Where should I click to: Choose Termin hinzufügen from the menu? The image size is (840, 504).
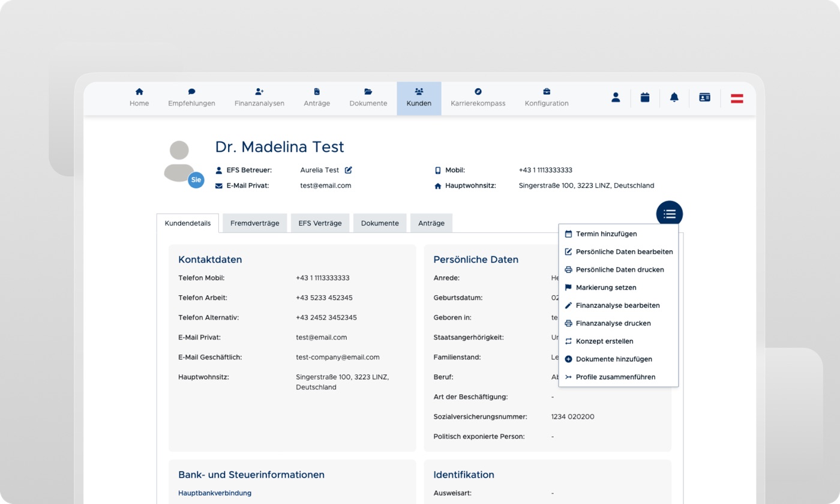619,234
